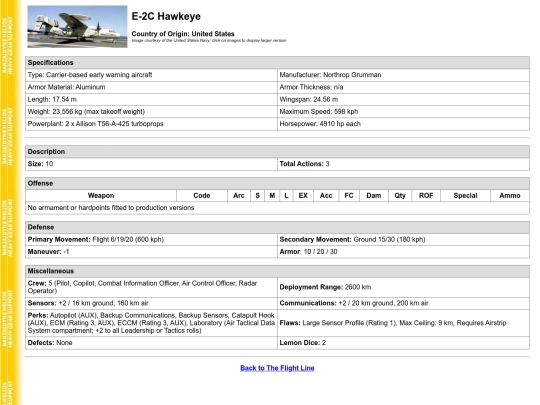Click the Arc column header
Image resolution: width=540 pixels, height=405 pixels.
239,196
